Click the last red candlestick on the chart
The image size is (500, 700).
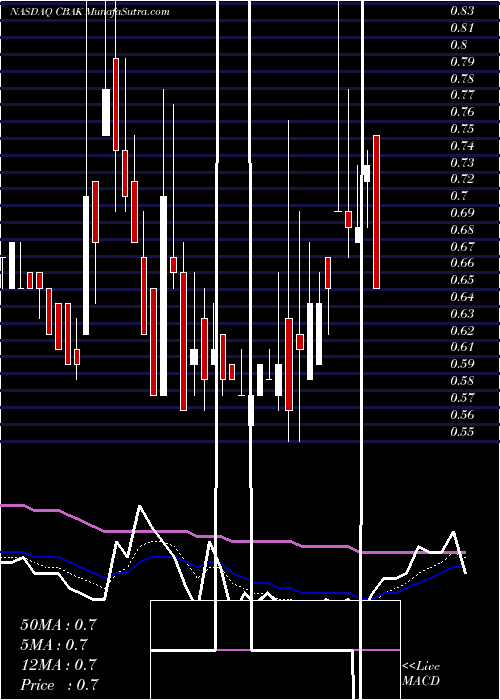[376, 212]
